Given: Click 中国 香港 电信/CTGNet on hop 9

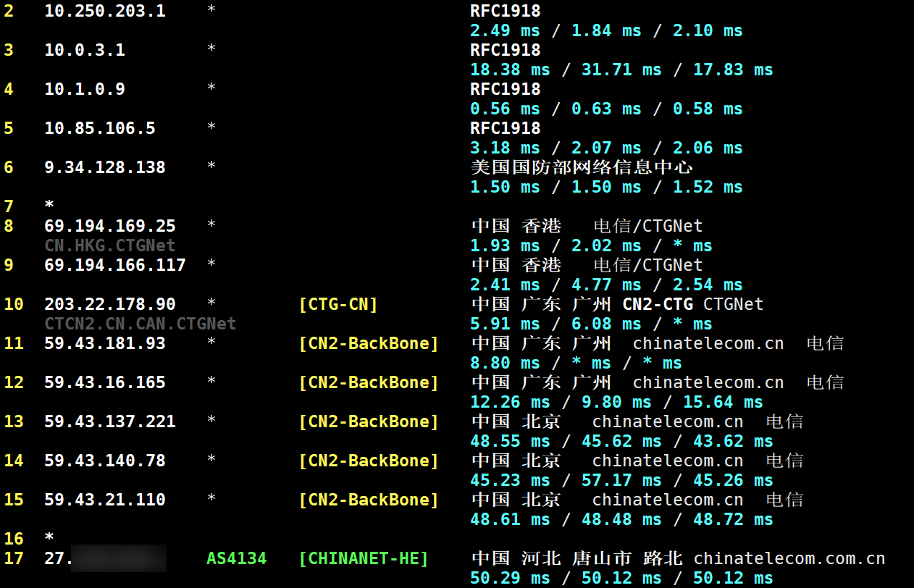Looking at the screenshot, I should (587, 265).
